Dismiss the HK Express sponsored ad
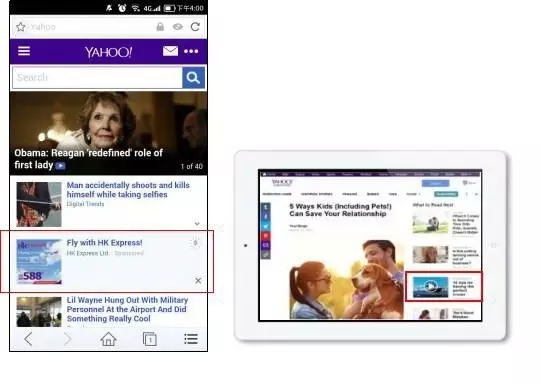 [x=198, y=280]
